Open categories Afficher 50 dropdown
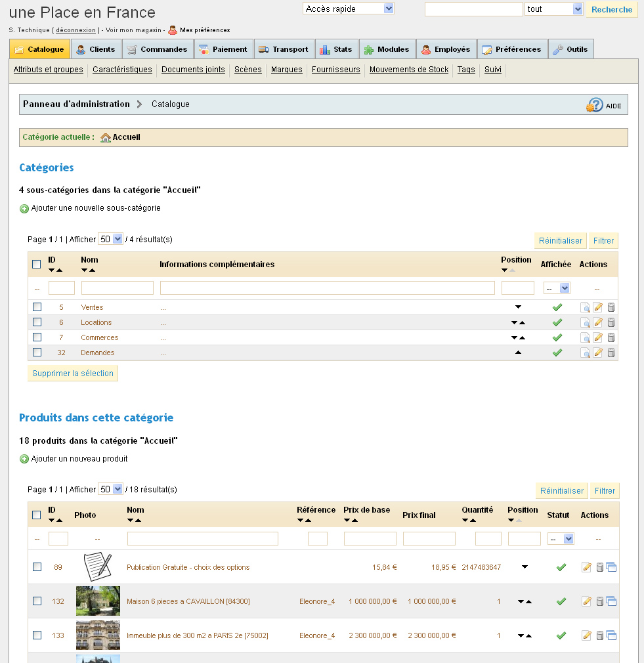 pos(110,239)
